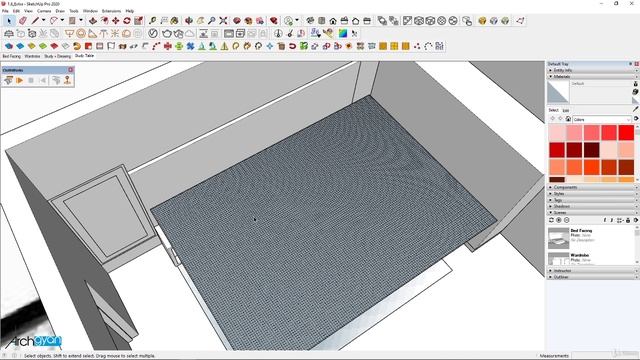The height and width of the screenshot is (360, 640).
Task: Click Update Scene refresh icon
Action: 551,220
